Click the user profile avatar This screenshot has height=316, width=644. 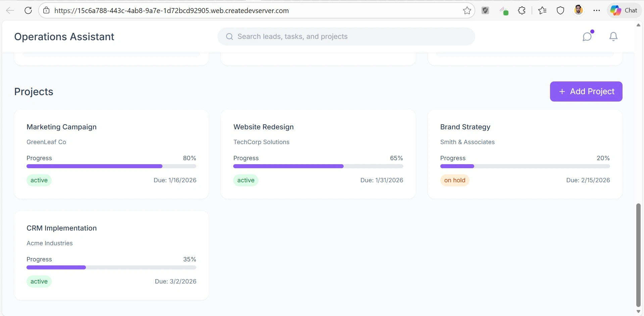click(578, 10)
